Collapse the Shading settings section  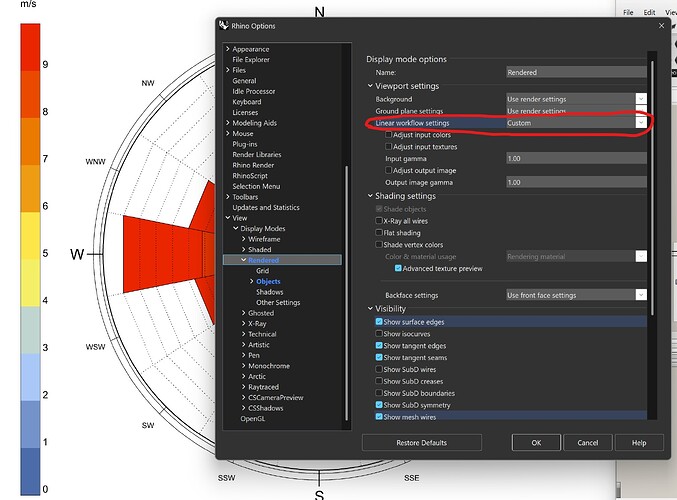pos(370,196)
